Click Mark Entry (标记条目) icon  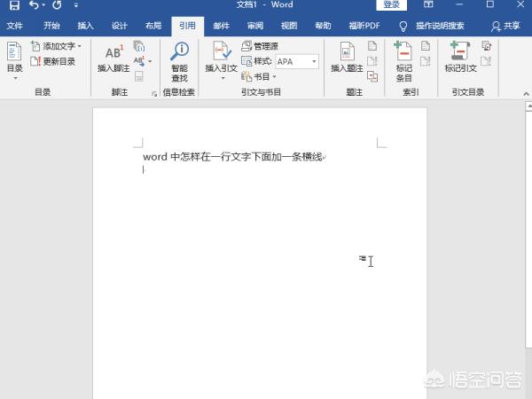(x=403, y=59)
